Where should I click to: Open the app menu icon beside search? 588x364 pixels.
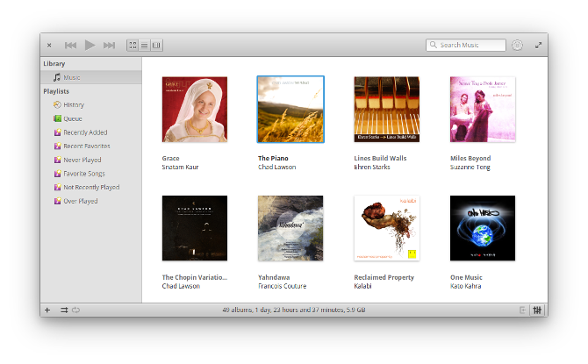pos(517,45)
